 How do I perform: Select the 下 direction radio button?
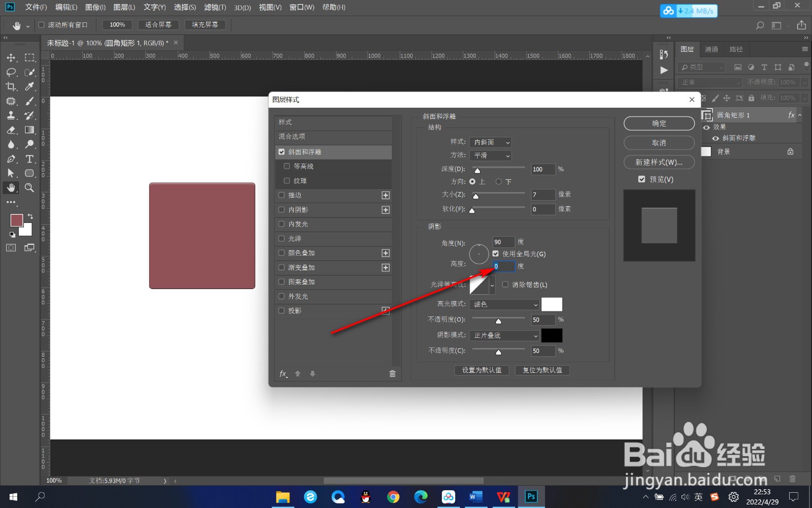498,181
